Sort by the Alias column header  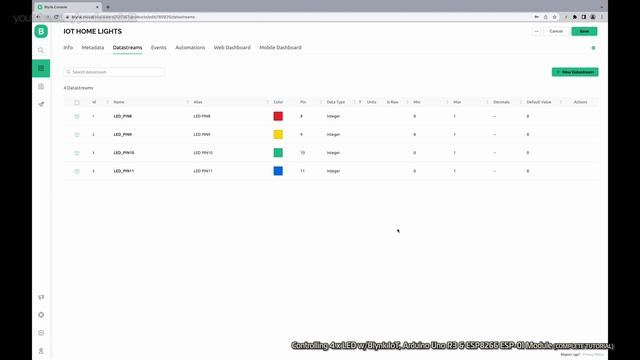pyautogui.click(x=198, y=102)
